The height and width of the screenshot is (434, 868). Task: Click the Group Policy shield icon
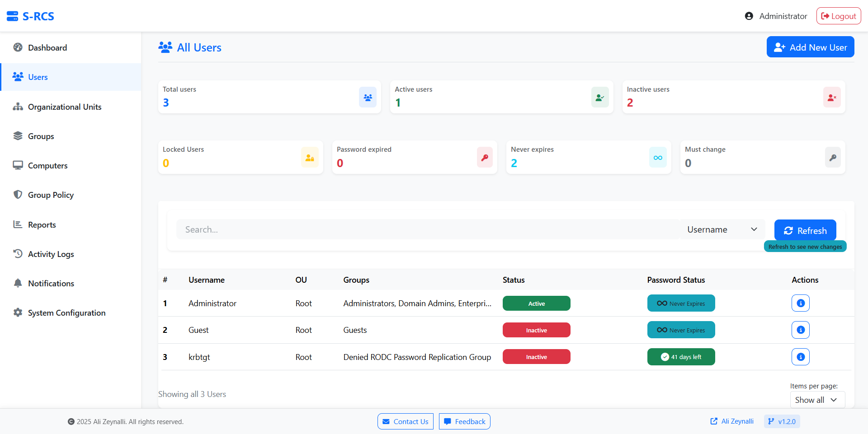pos(18,195)
